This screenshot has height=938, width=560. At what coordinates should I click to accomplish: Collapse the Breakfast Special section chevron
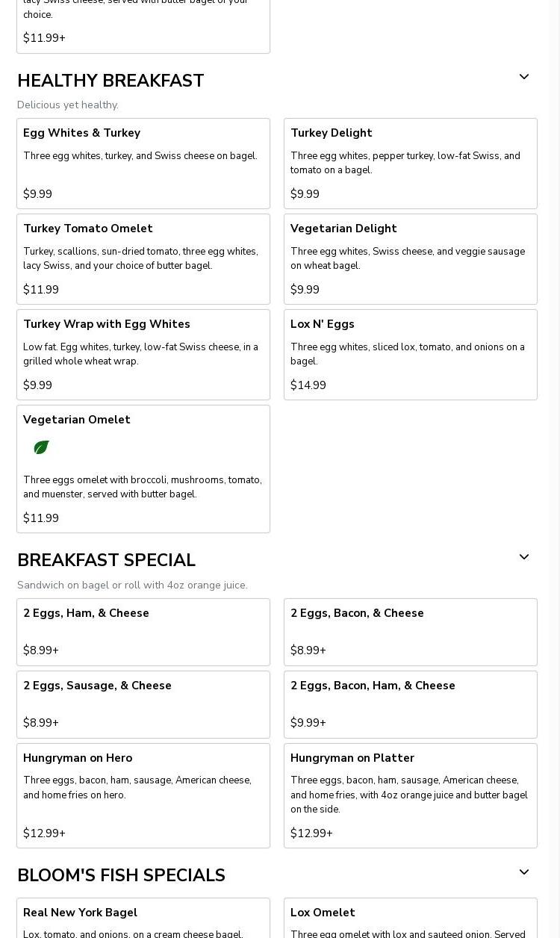pyautogui.click(x=523, y=557)
